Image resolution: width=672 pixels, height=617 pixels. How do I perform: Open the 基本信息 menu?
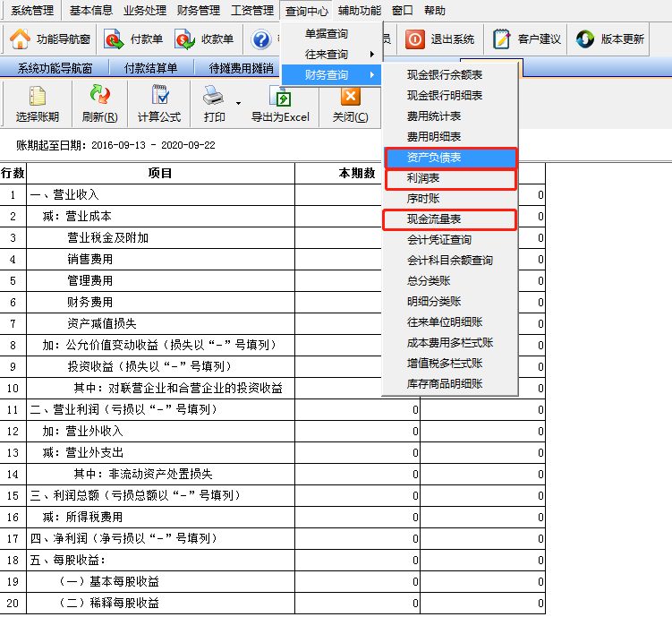(x=91, y=10)
